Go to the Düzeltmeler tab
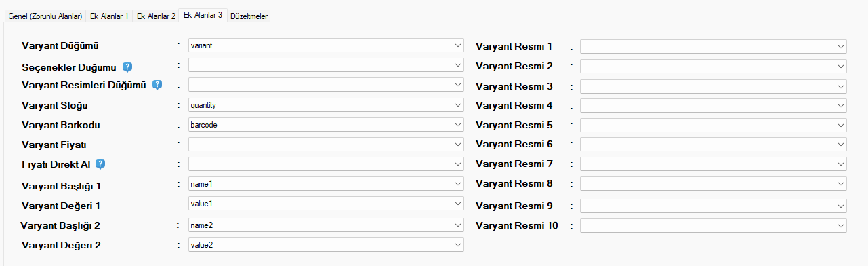 click(x=249, y=16)
